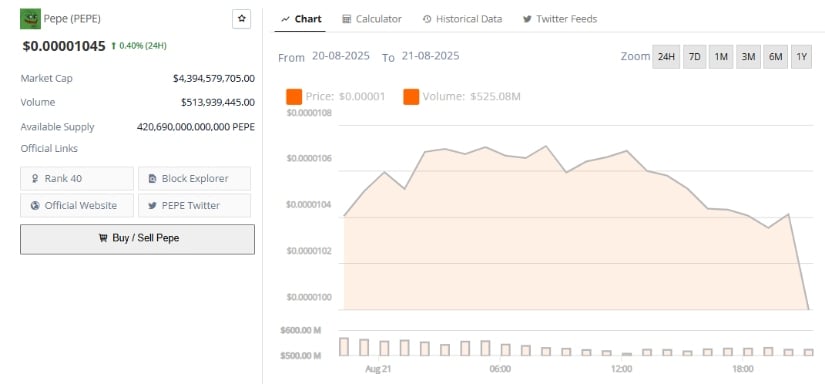The image size is (825, 384).
Task: Open the Block Explorer link
Action: pos(195,179)
